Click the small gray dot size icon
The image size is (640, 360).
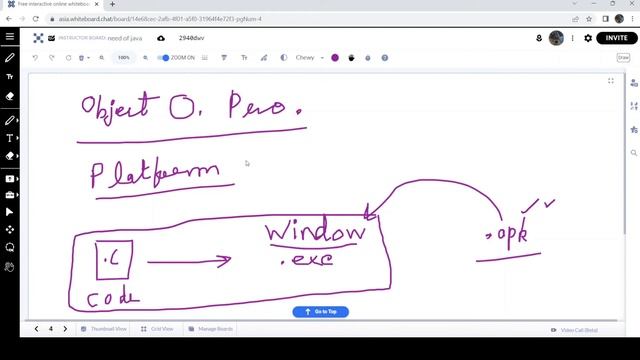pos(368,58)
